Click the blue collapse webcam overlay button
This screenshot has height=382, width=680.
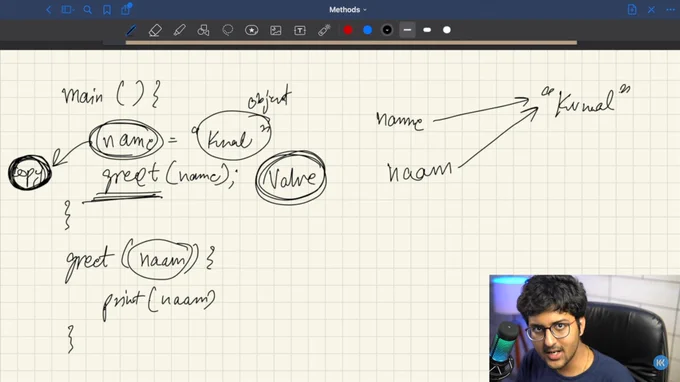[x=660, y=362]
